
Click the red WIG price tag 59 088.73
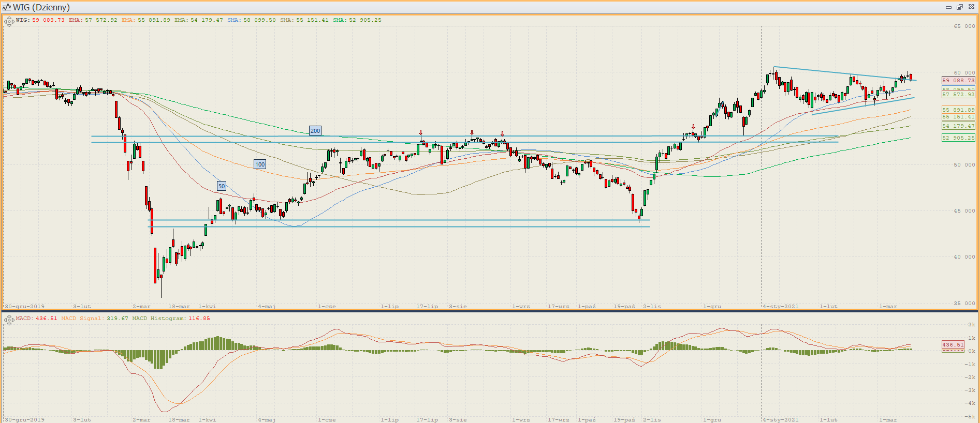[x=958, y=81]
